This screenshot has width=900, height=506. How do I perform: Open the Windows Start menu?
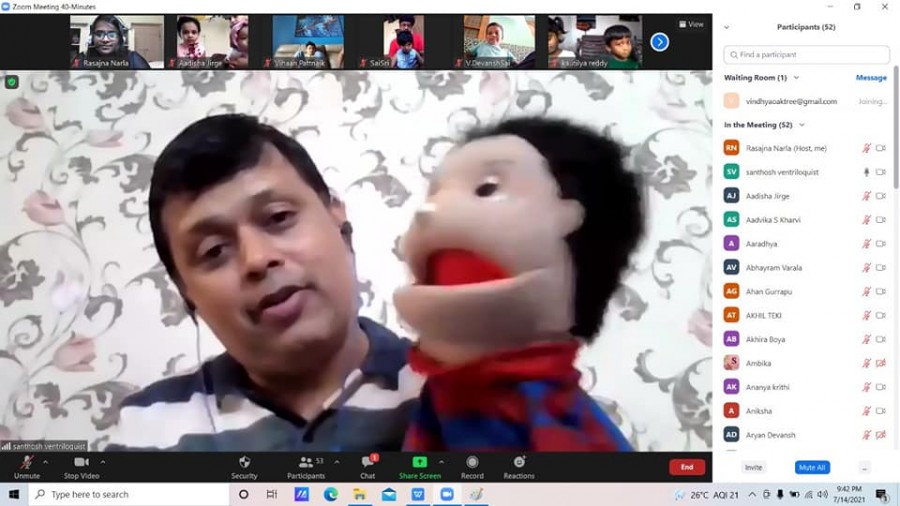pyautogui.click(x=14, y=495)
